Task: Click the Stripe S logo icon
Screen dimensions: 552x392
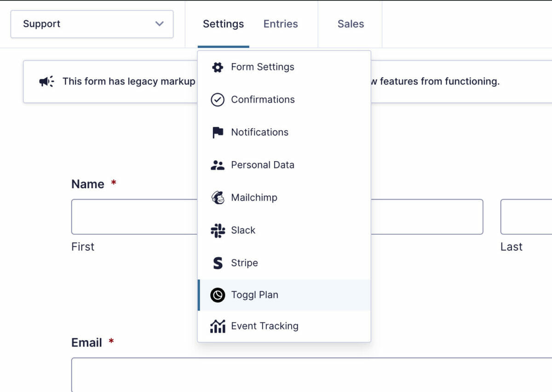Action: coord(217,263)
